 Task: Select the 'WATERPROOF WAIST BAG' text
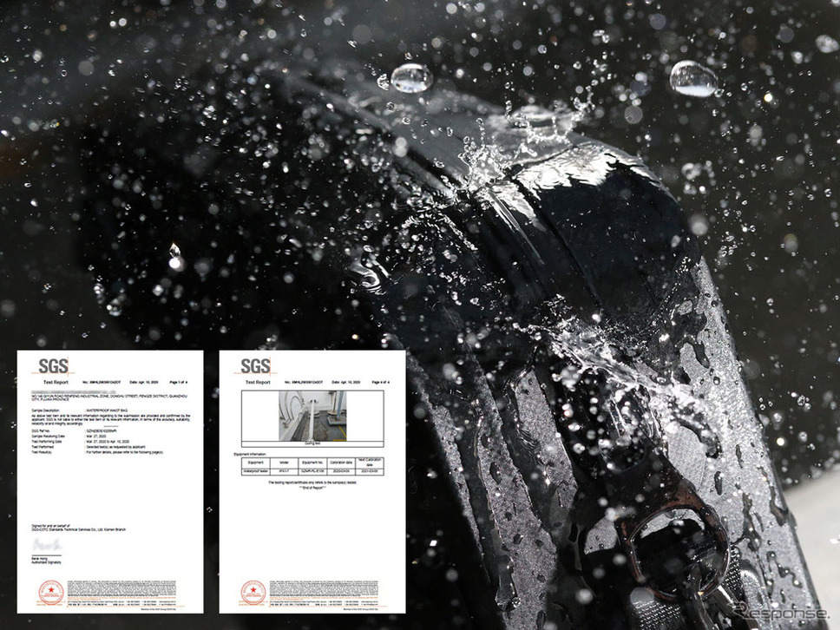click(107, 410)
